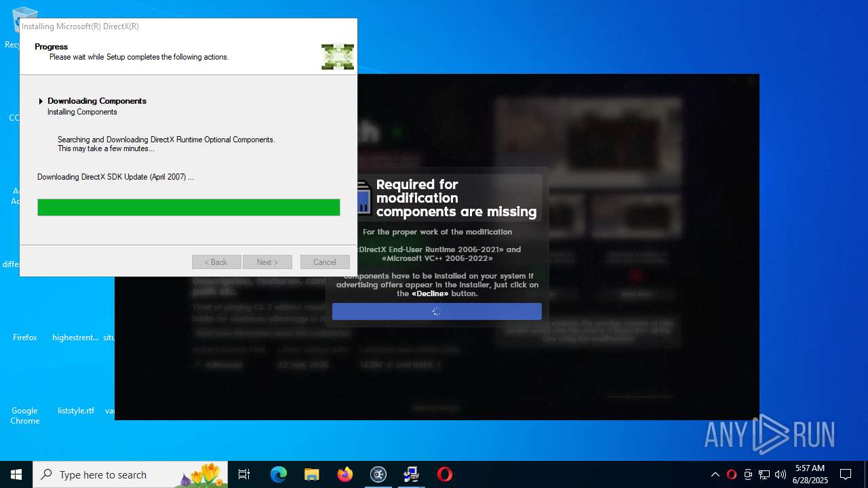Click the disabled Next button
The width and height of the screenshot is (868, 488).
click(267, 262)
